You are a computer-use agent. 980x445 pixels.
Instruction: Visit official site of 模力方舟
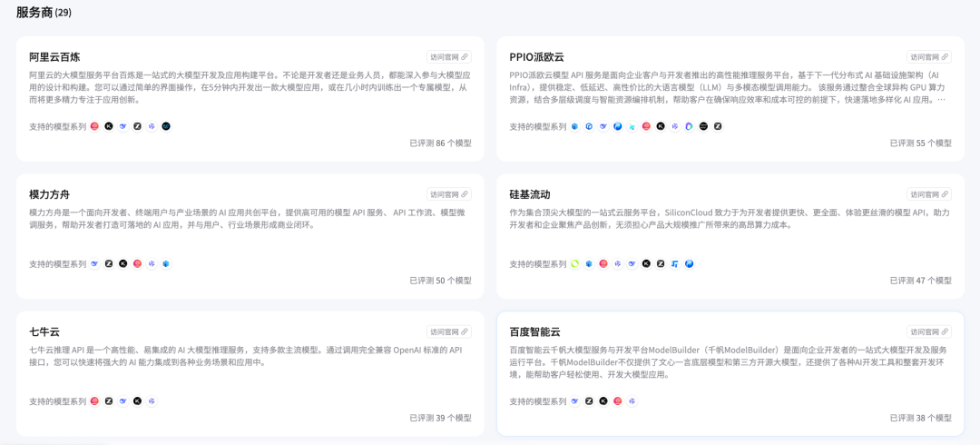tap(449, 194)
